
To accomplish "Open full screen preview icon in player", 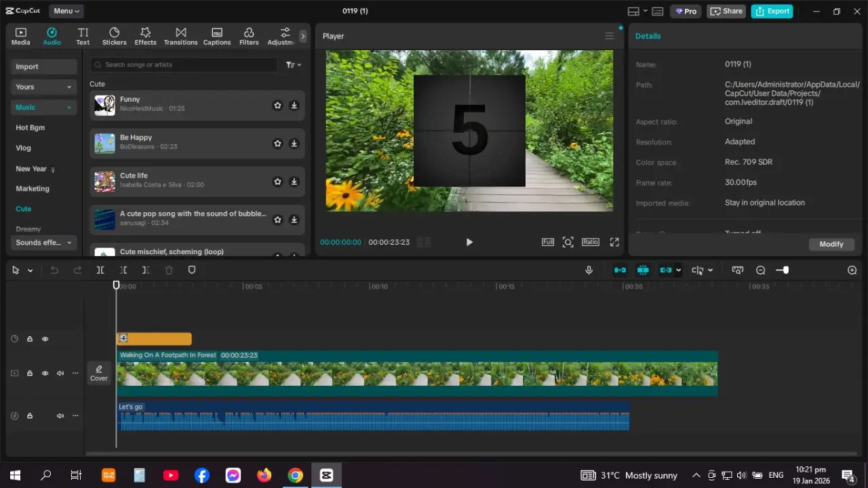I will (x=614, y=242).
